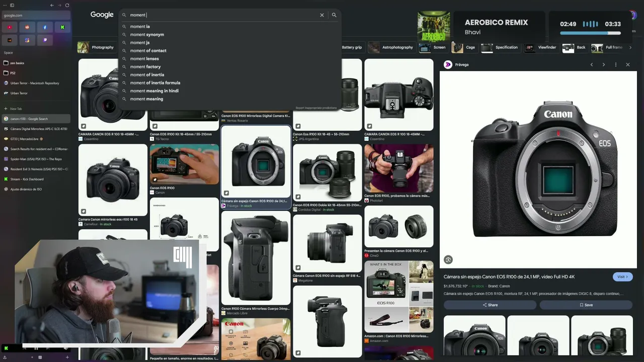
Task: Choose suggestion 'moment meaning in hindi'
Action: [x=230, y=91]
